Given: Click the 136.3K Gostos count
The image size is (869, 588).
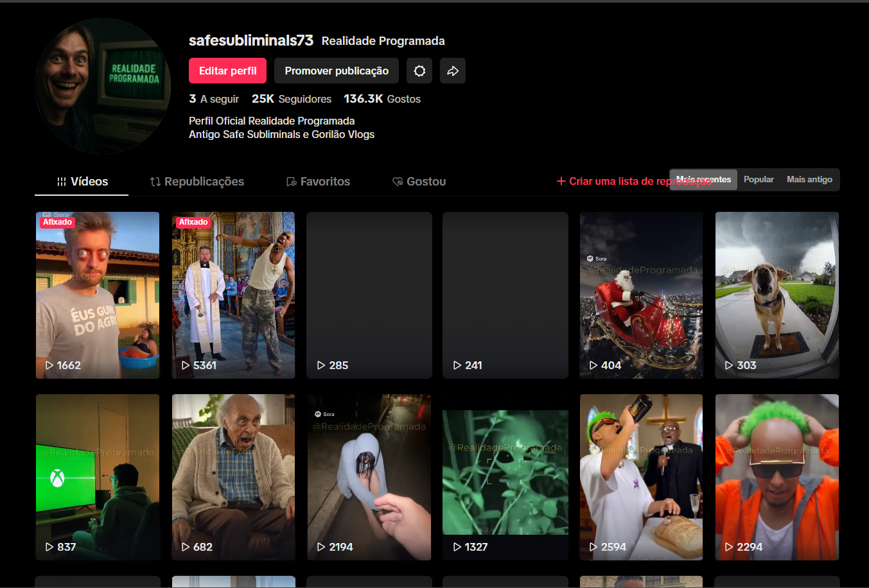Looking at the screenshot, I should [382, 99].
